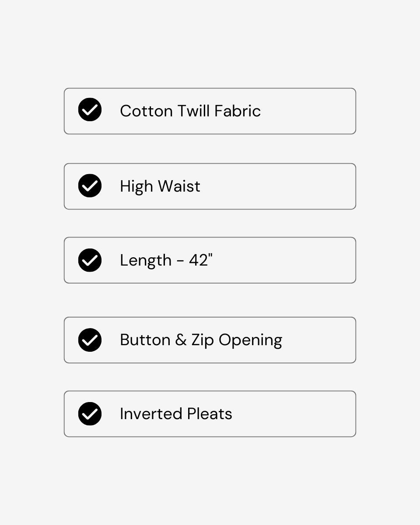Image resolution: width=420 pixels, height=525 pixels.
Task: Click the check icon beside Button & Zip Opening
Action: pos(90,340)
